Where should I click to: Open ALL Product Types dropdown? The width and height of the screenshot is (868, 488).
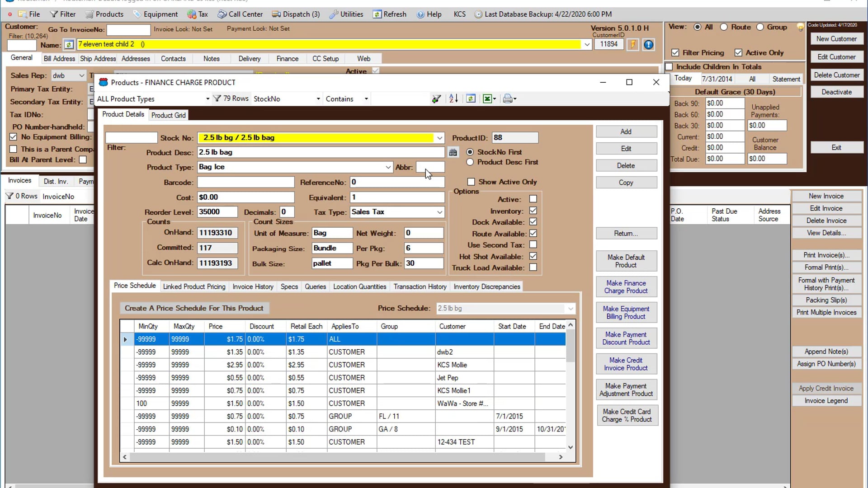[x=208, y=99]
